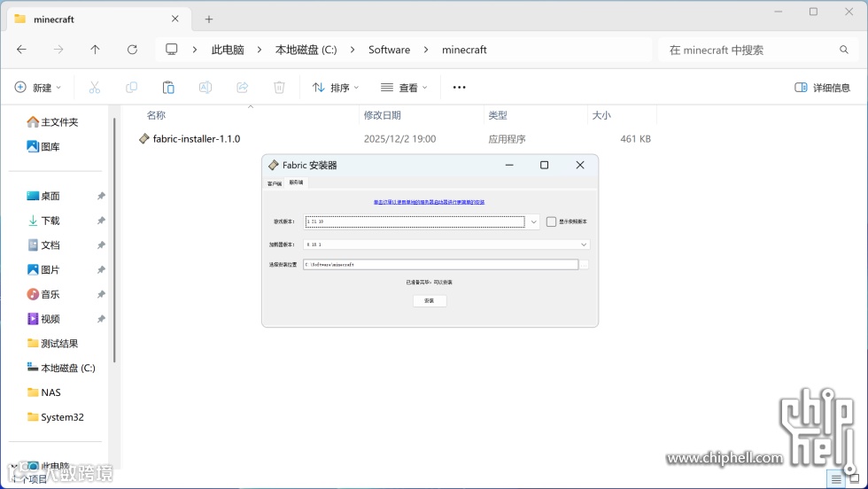The image size is (868, 489).
Task: Go forward in File Explorer
Action: tap(58, 50)
